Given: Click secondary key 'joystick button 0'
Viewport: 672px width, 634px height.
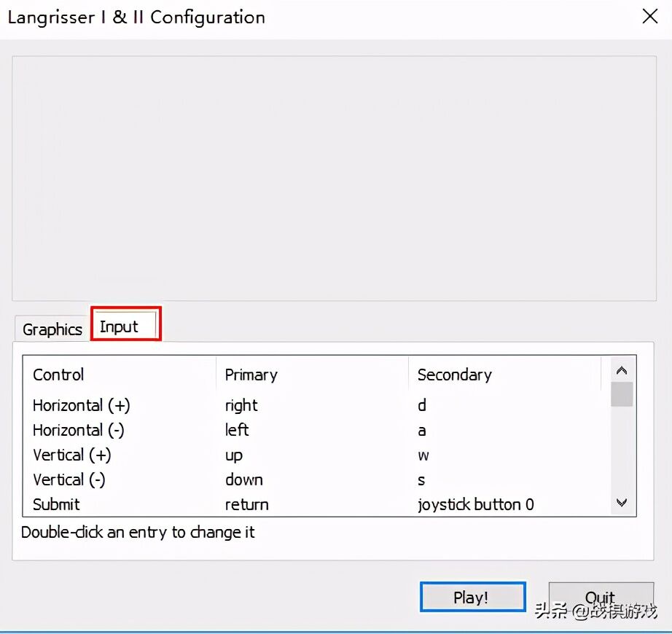Looking at the screenshot, I should pos(475,504).
